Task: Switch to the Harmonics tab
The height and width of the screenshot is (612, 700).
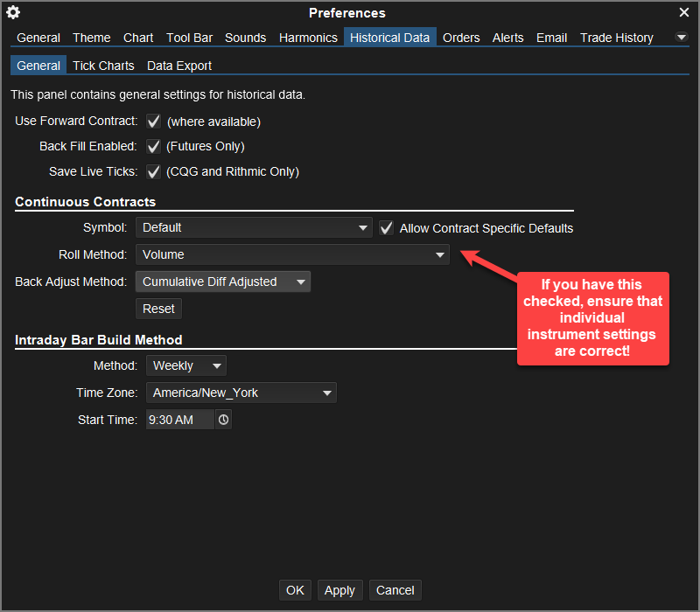Action: [308, 38]
